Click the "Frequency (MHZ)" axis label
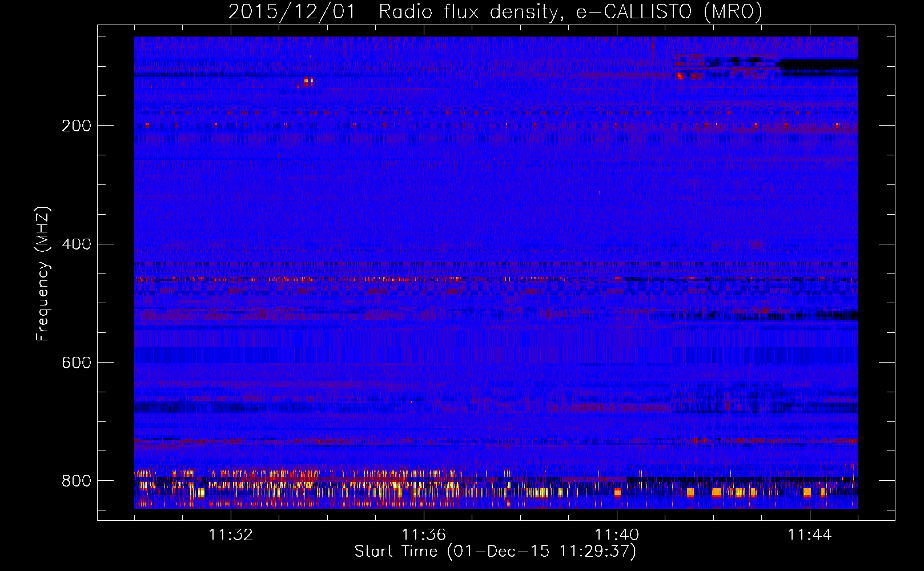924x571 pixels. (43, 274)
